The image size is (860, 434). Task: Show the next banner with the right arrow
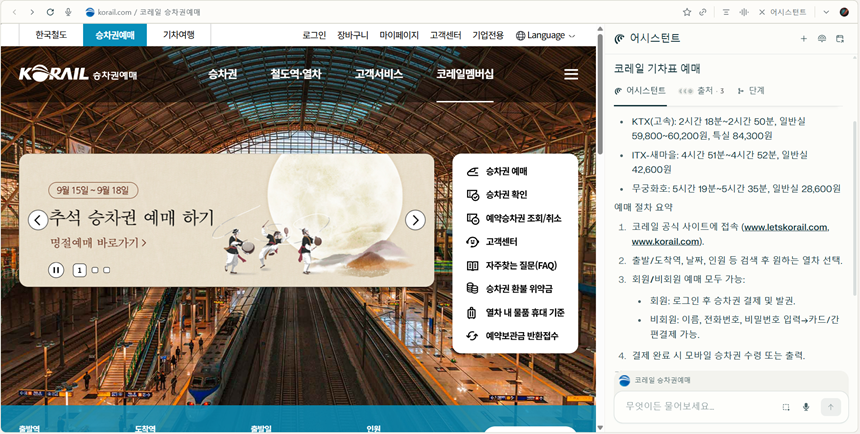(415, 221)
